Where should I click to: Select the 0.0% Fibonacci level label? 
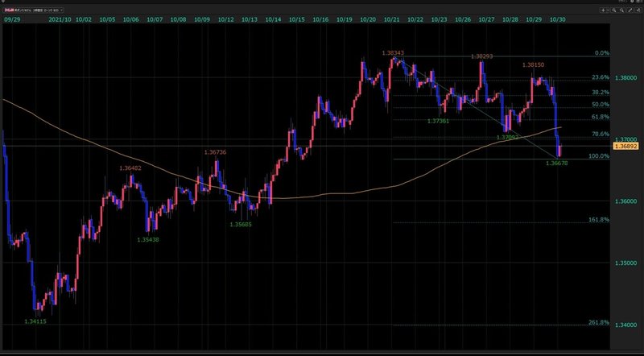click(x=602, y=53)
